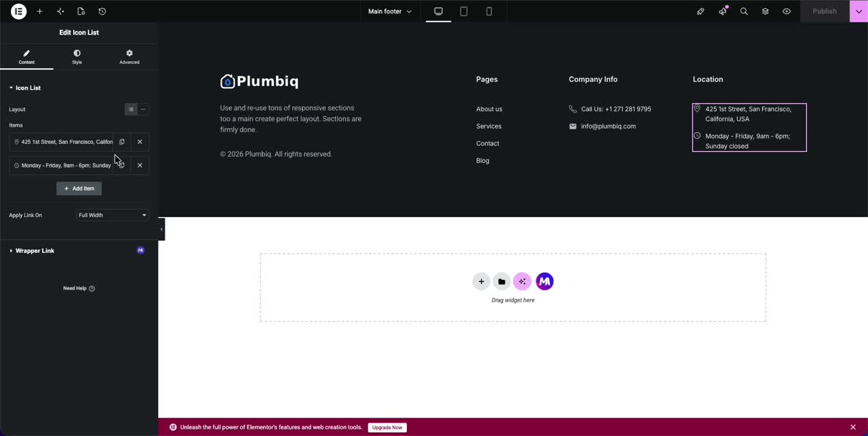Select the Pages heading in footer
The width and height of the screenshot is (868, 436).
coord(487,79)
